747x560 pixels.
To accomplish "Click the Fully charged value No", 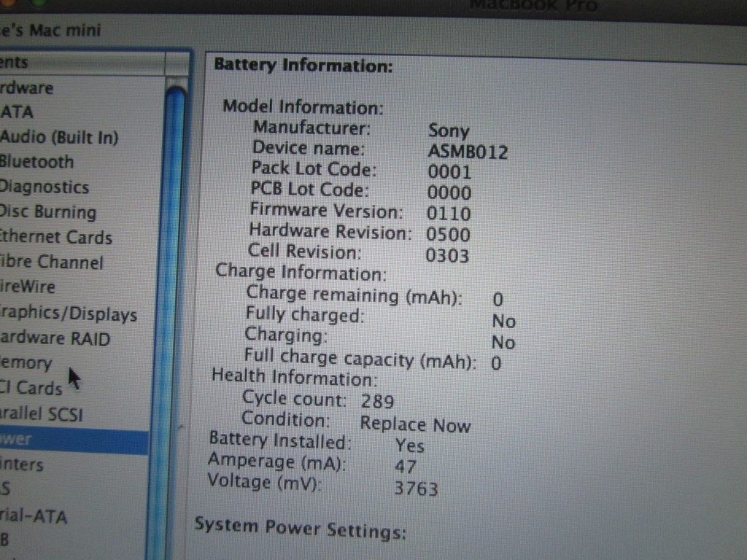I will click(503, 322).
